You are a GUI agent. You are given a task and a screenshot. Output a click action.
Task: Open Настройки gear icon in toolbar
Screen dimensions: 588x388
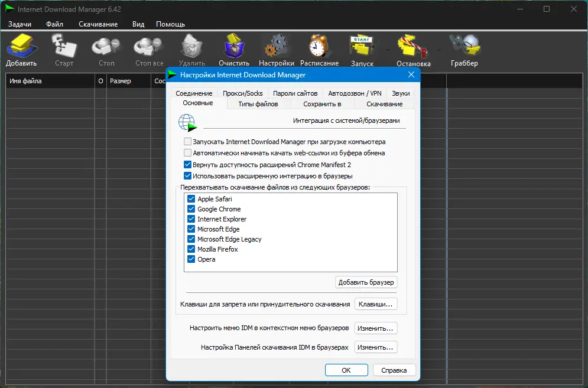[x=277, y=45]
